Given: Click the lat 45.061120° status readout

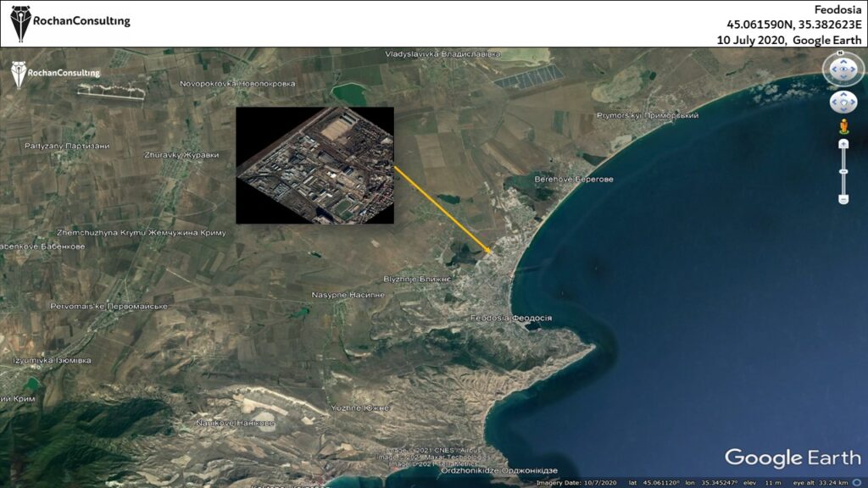Looking at the screenshot, I should 654,483.
